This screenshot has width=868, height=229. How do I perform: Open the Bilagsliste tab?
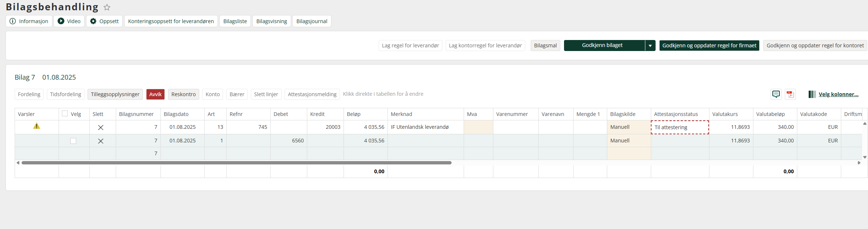235,21
